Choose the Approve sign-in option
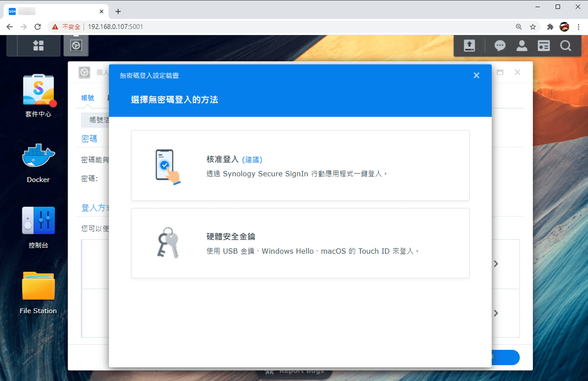Image resolution: width=588 pixels, height=381 pixels. 300,166
